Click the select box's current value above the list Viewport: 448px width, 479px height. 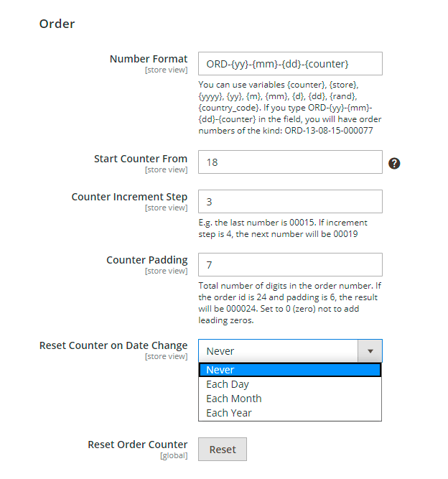click(x=278, y=351)
